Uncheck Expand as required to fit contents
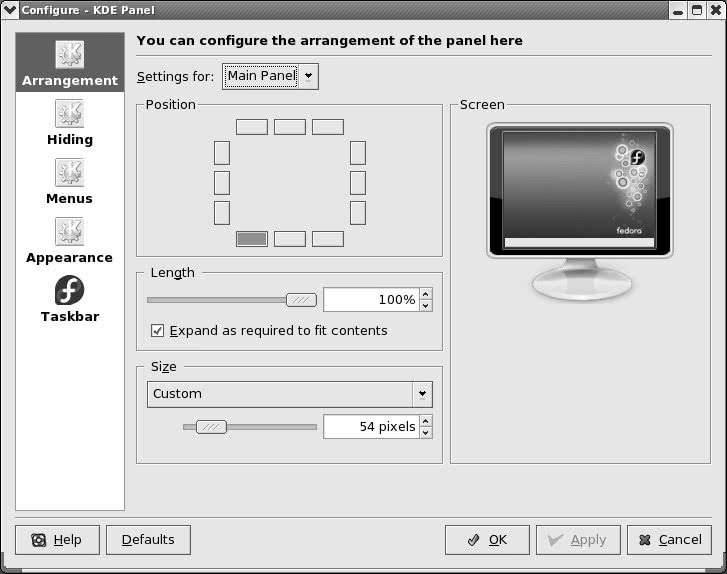This screenshot has height=574, width=727. pos(157,331)
